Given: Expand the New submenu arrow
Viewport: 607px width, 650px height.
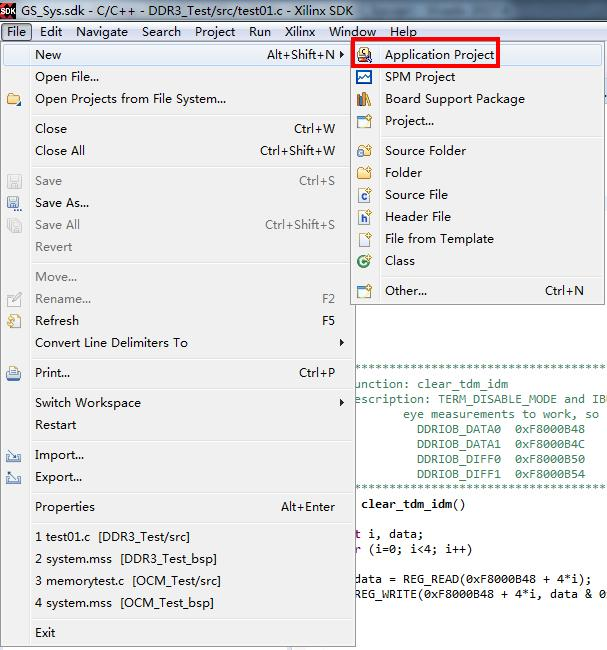Looking at the screenshot, I should pos(342,54).
